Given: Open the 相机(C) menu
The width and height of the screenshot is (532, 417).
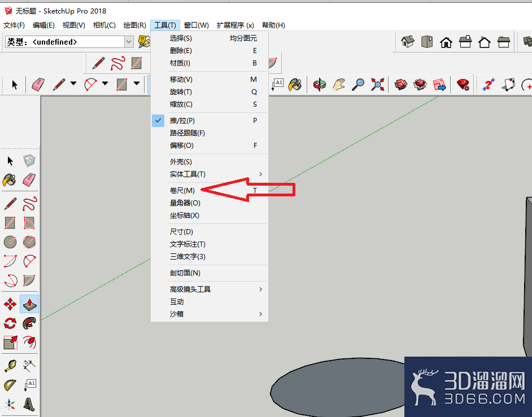Looking at the screenshot, I should point(104,25).
